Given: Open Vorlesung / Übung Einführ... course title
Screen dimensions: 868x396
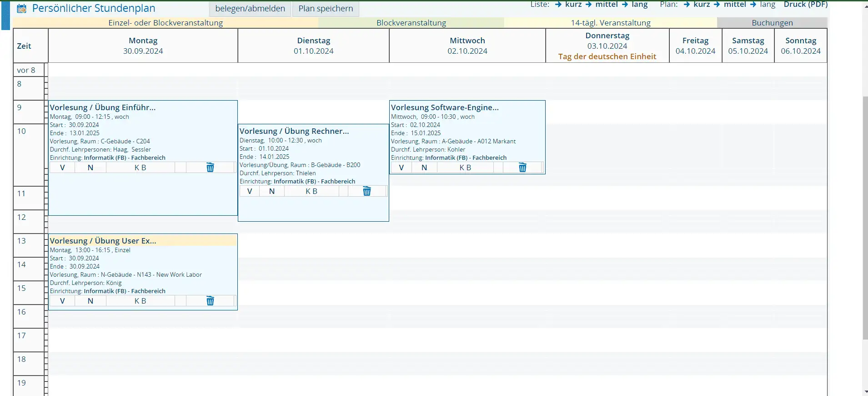Looking at the screenshot, I should pos(103,107).
